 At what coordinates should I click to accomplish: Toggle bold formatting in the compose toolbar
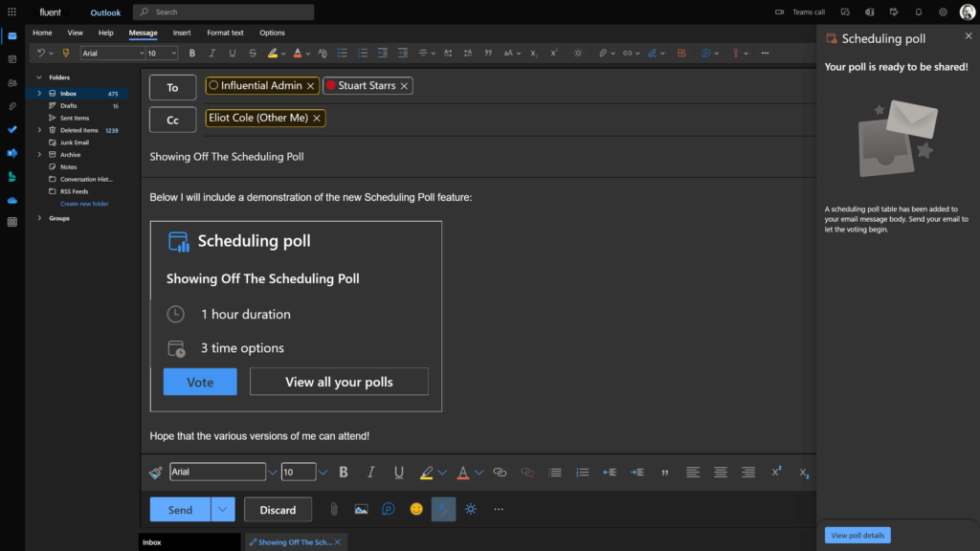[344, 472]
